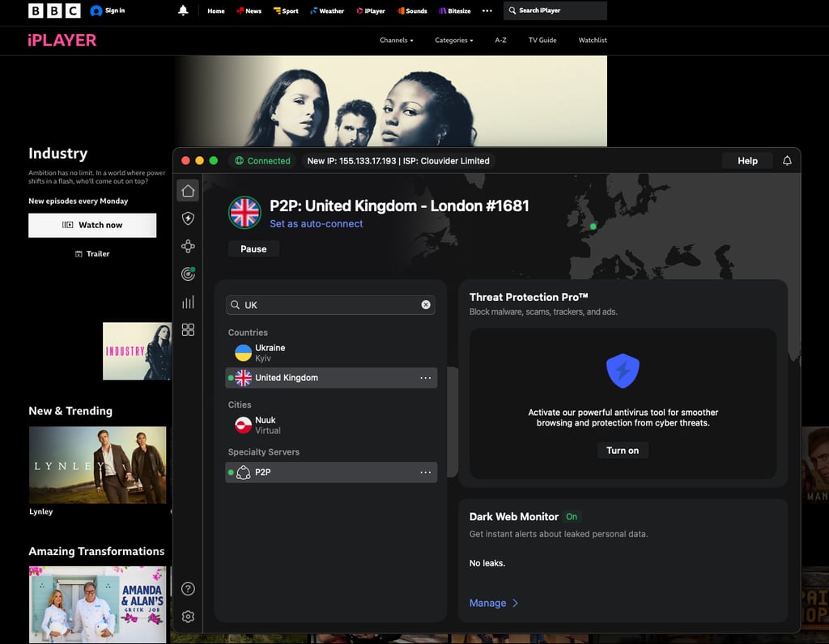Screen dimensions: 829x644
Task: Open BBC Bitesize
Action: pos(455,11)
